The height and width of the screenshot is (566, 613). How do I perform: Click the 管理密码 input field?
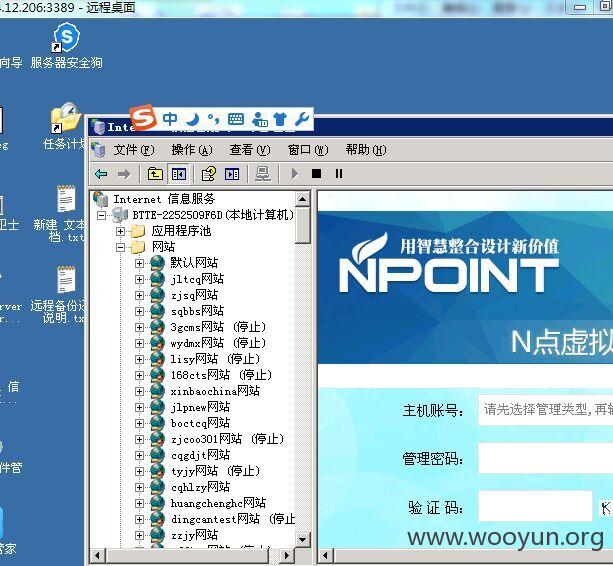coord(546,458)
